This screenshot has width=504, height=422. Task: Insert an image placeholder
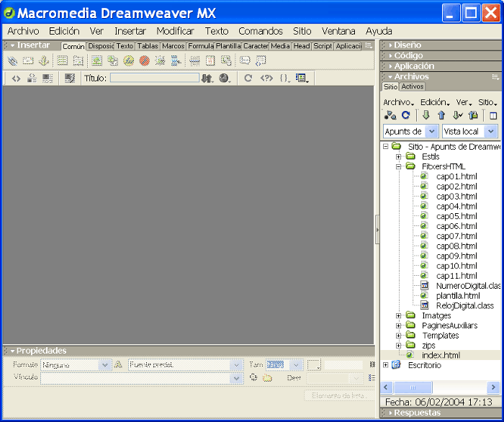[x=112, y=60]
